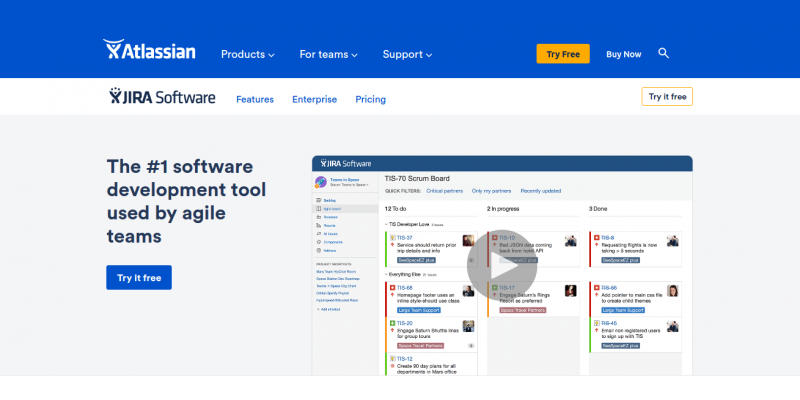Click the yellow Try Free button

pyautogui.click(x=563, y=54)
